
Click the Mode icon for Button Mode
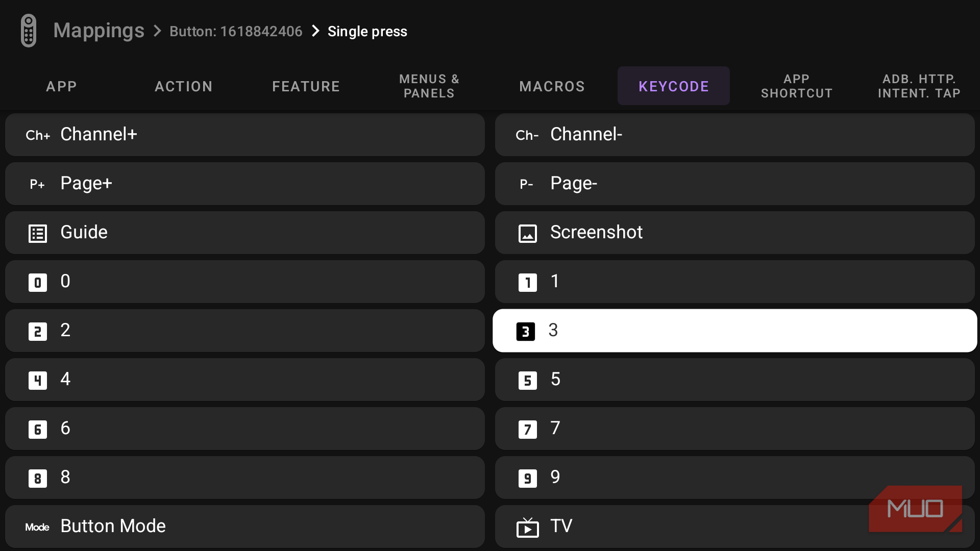(x=37, y=527)
